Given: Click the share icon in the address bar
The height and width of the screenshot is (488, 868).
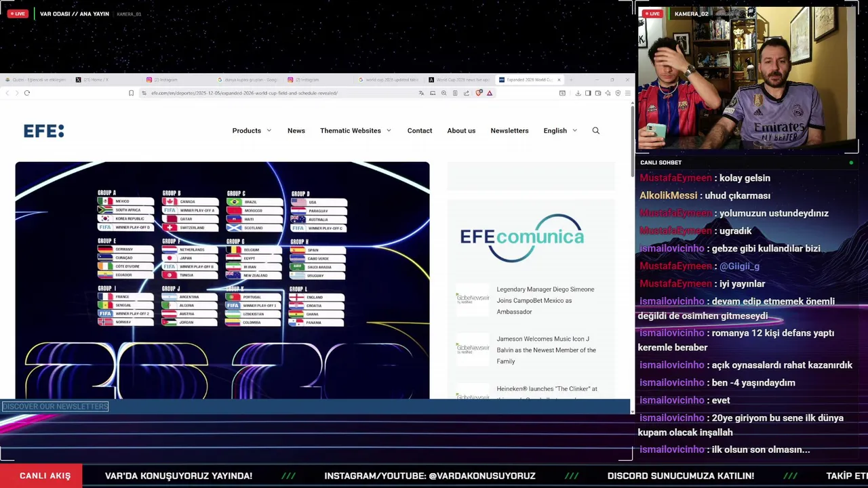Looking at the screenshot, I should tap(467, 93).
